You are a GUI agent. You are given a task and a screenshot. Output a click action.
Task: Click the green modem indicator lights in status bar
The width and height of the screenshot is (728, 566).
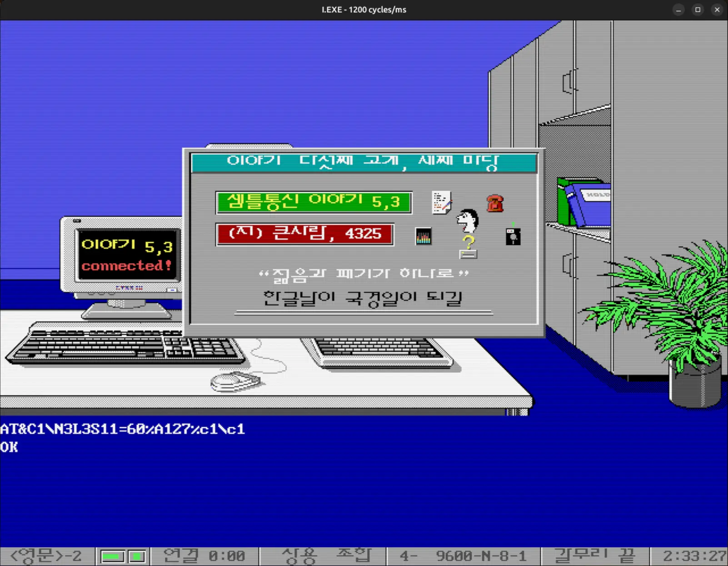122,555
